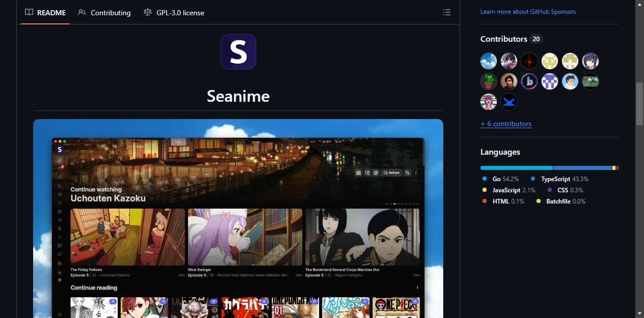Open the Contributors 20 heading link
The width and height of the screenshot is (644, 318).
click(x=511, y=39)
